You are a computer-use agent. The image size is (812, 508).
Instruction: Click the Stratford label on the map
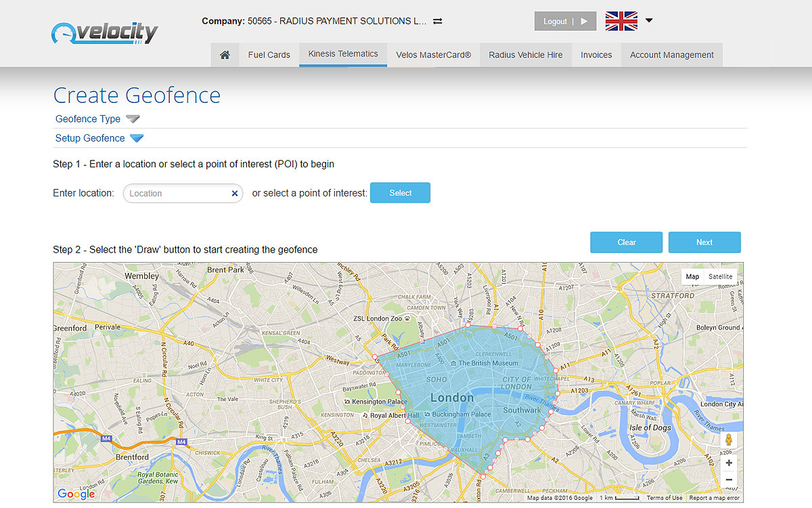pos(673,296)
